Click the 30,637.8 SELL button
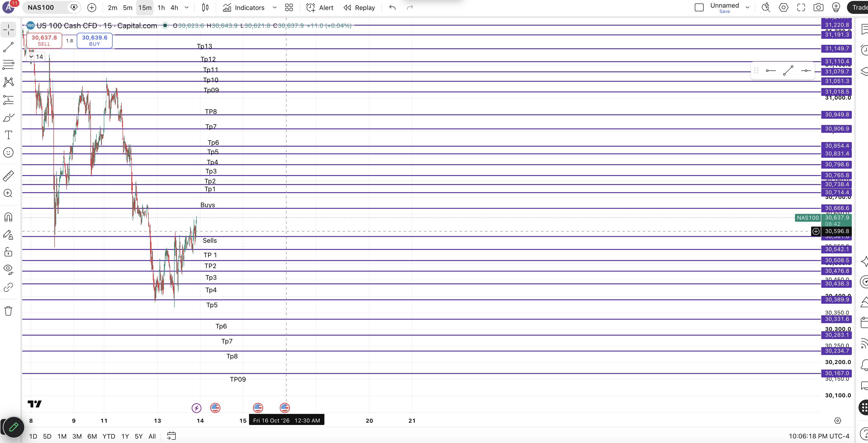This screenshot has width=868, height=443. [44, 40]
